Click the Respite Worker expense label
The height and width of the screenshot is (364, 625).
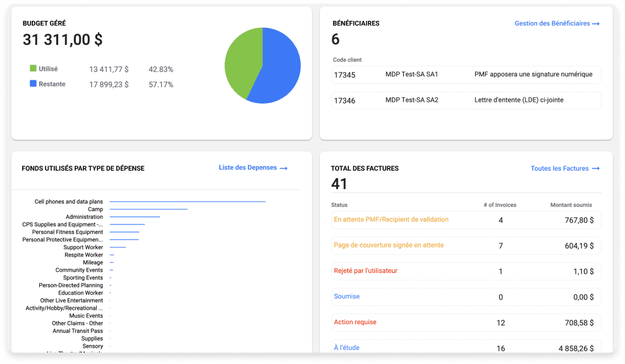(x=83, y=255)
